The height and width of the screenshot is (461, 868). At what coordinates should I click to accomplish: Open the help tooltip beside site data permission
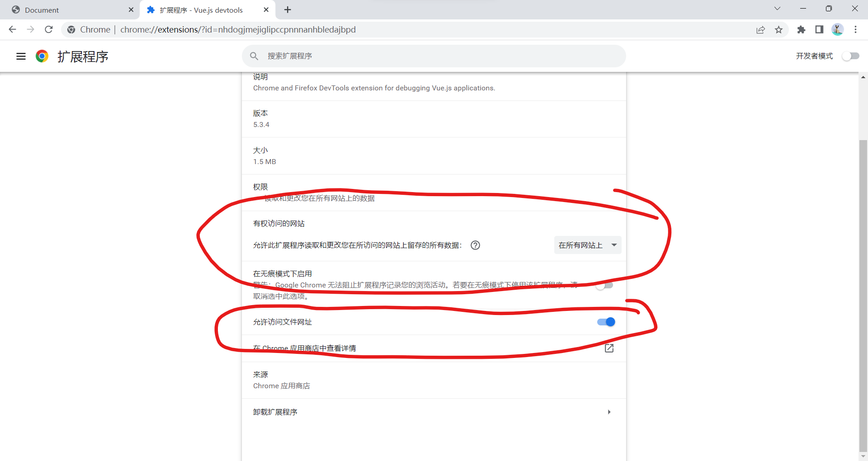click(475, 245)
